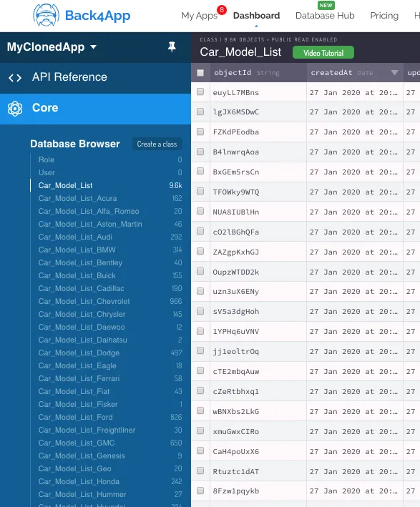
Task: Click createdAt cell in uzn3uX6ENy row
Action: [355, 292]
